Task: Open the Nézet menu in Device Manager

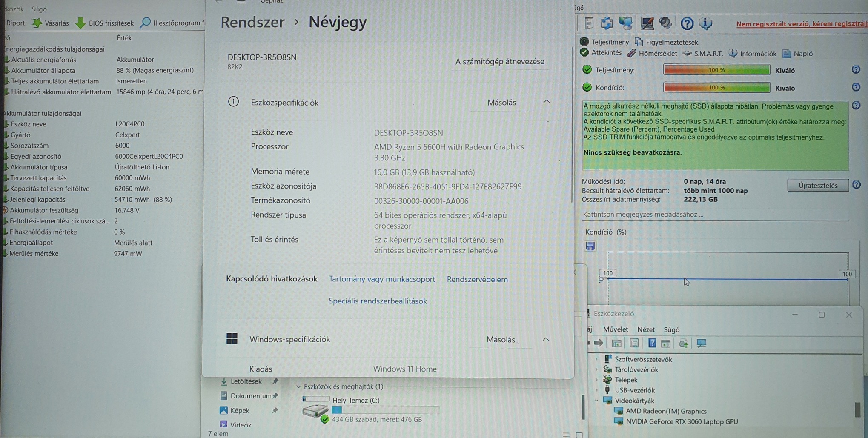Action: [x=646, y=329]
